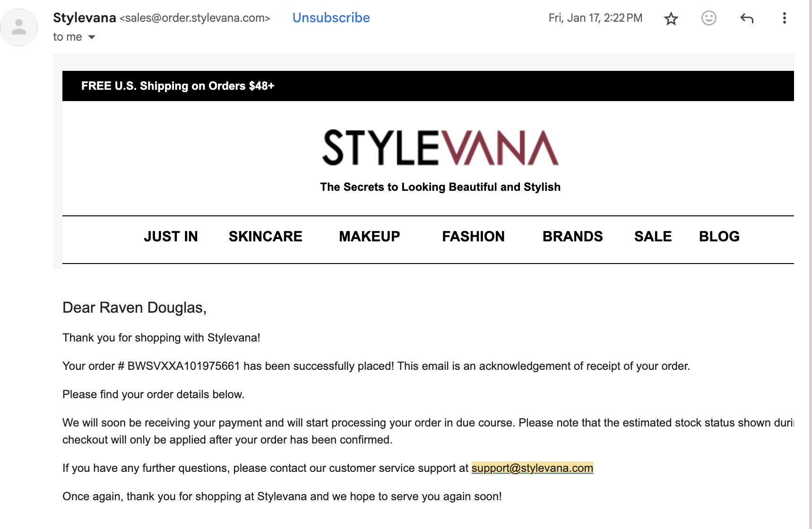Add an emoji reaction to email
Viewport: 812px width, 529px height.
pyautogui.click(x=708, y=18)
